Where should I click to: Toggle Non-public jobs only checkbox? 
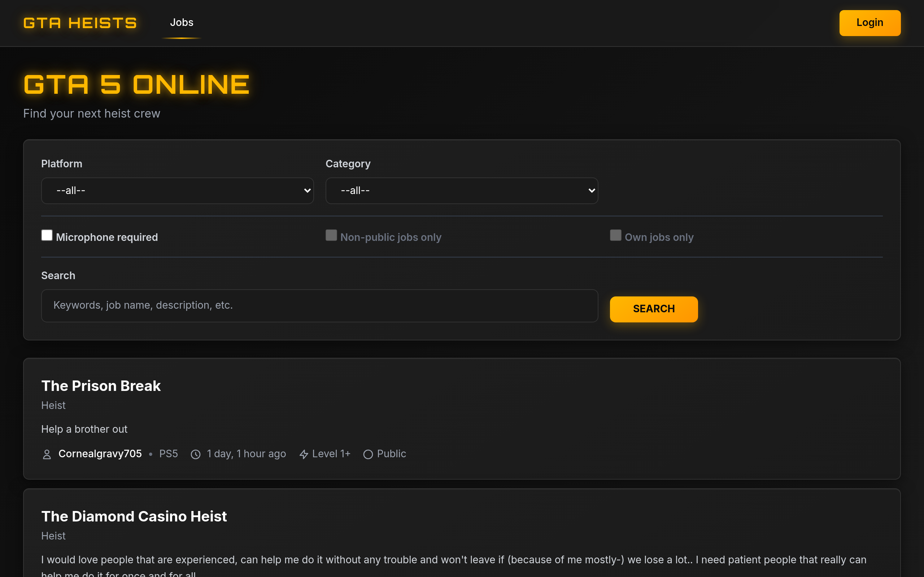(331, 235)
